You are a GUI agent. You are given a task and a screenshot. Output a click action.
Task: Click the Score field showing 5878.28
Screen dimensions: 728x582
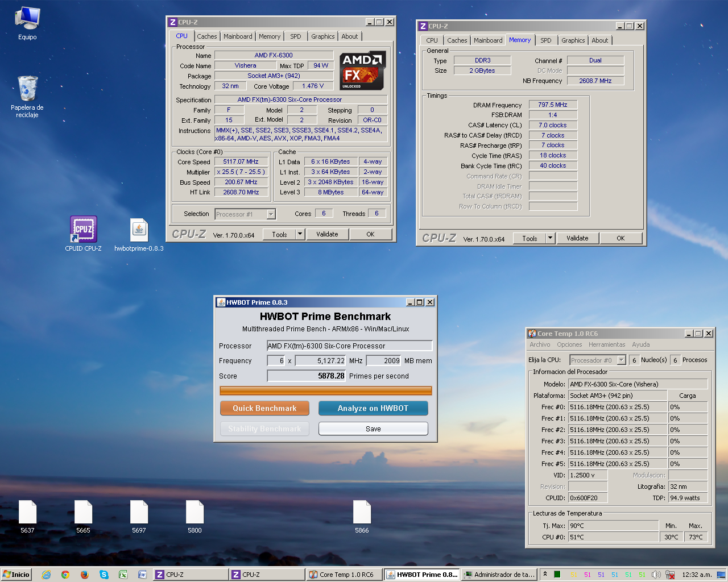click(307, 376)
